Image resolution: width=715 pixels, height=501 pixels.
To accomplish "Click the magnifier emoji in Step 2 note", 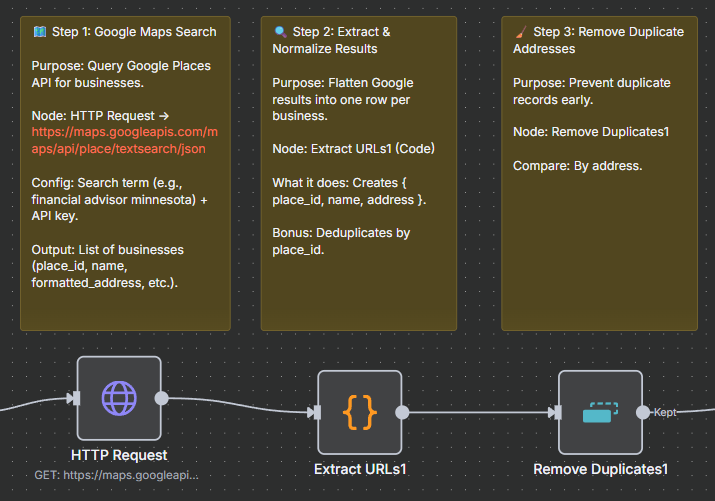I will (x=280, y=31).
